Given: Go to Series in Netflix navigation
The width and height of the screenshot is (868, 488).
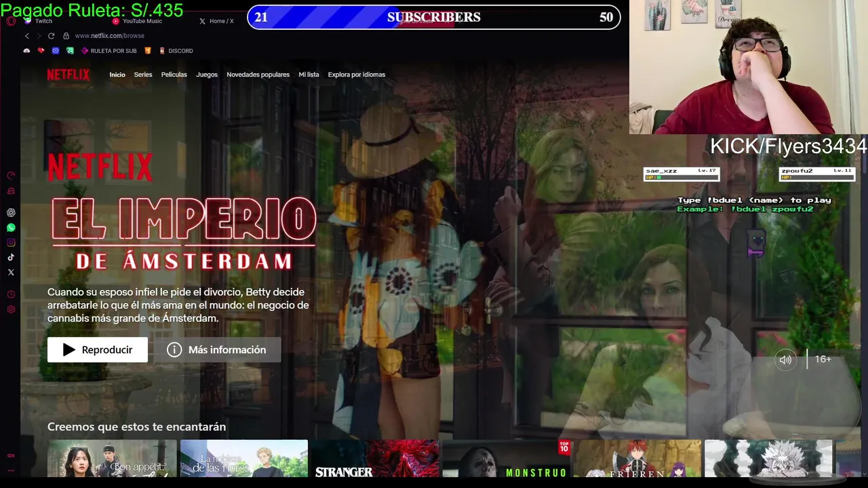Looking at the screenshot, I should 143,75.
